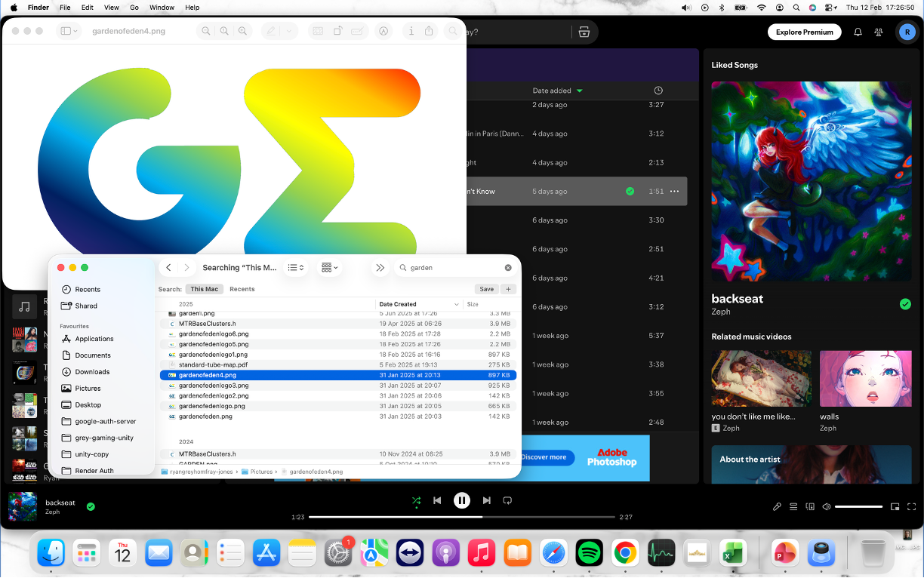This screenshot has height=578, width=924.
Task: Open Friend Activity in Spotify
Action: click(879, 32)
